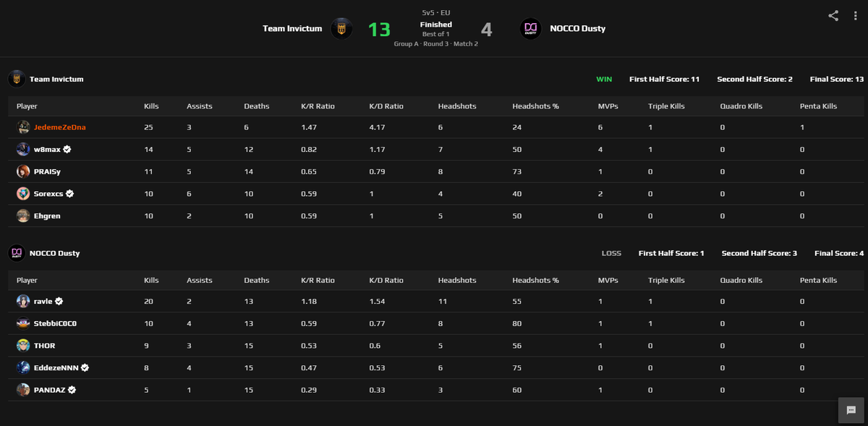
Task: Click Team Invictum name in match header
Action: (x=292, y=29)
